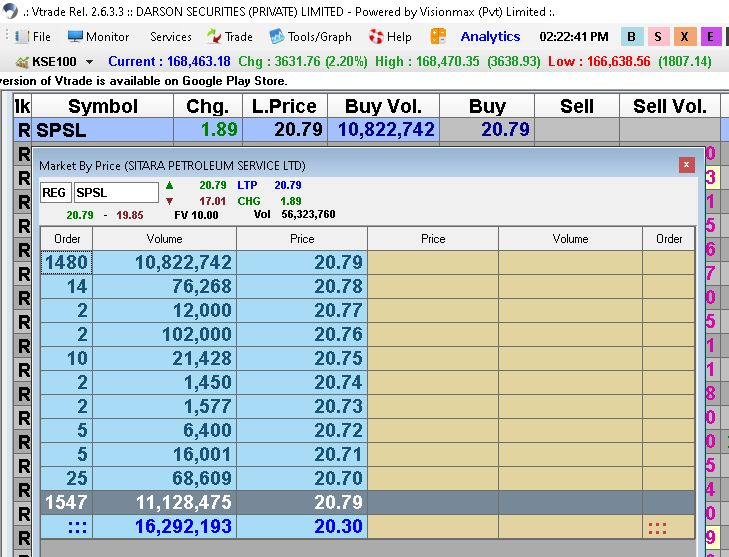Click the sell-side Volume column header
This screenshot has height=557, width=729.
point(570,239)
